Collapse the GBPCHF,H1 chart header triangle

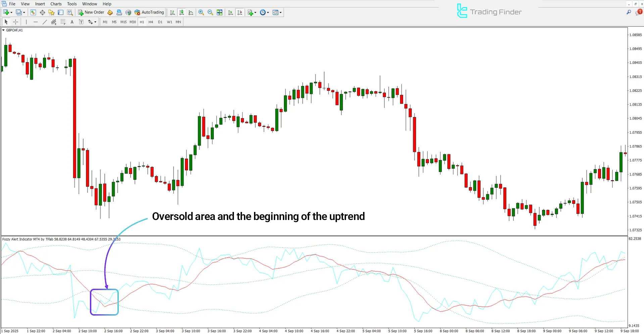3,30
